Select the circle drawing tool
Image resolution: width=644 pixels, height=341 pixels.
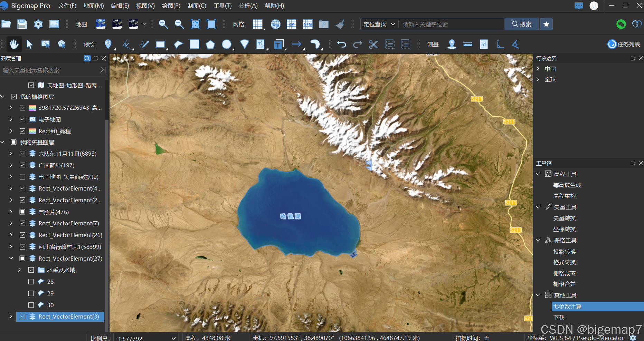click(x=227, y=44)
